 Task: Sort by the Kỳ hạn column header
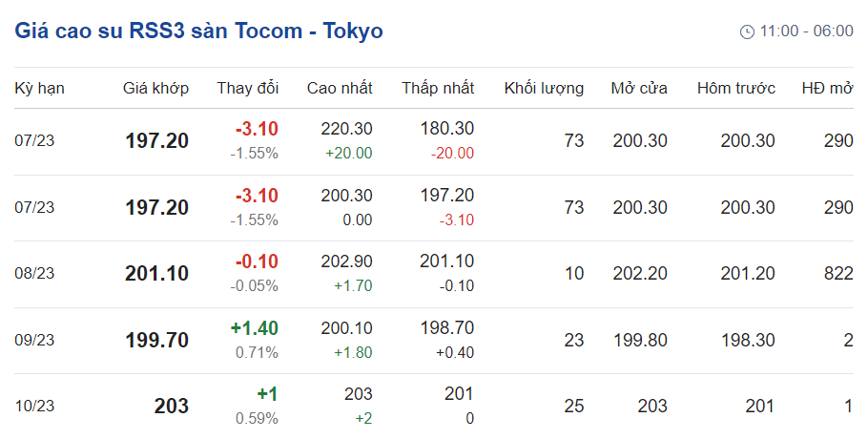(39, 88)
